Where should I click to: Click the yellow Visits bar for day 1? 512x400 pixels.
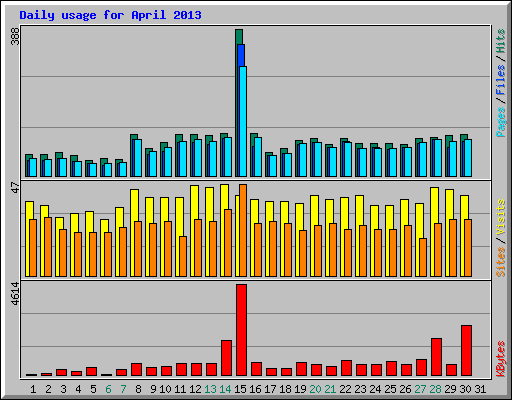(28, 210)
